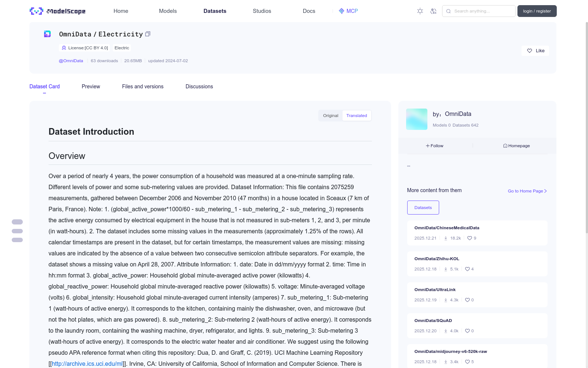The height and width of the screenshot is (368, 588).
Task: Click the page vertical scrollbar
Action: pyautogui.click(x=587, y=127)
